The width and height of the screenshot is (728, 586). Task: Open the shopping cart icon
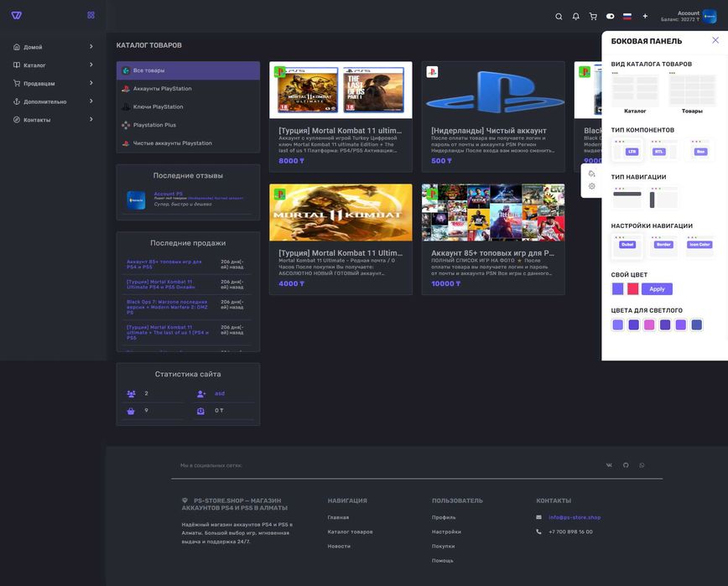[593, 16]
